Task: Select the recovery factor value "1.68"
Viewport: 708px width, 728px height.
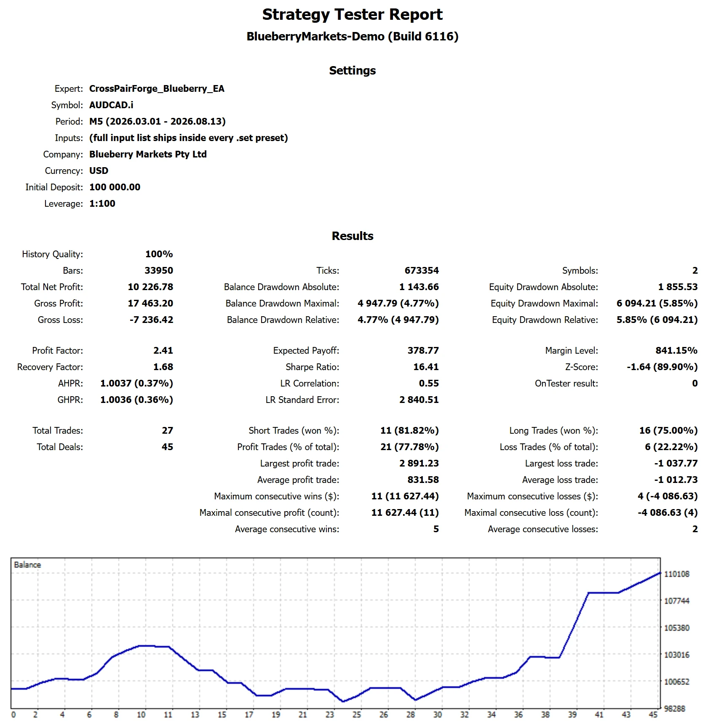Action: click(163, 367)
